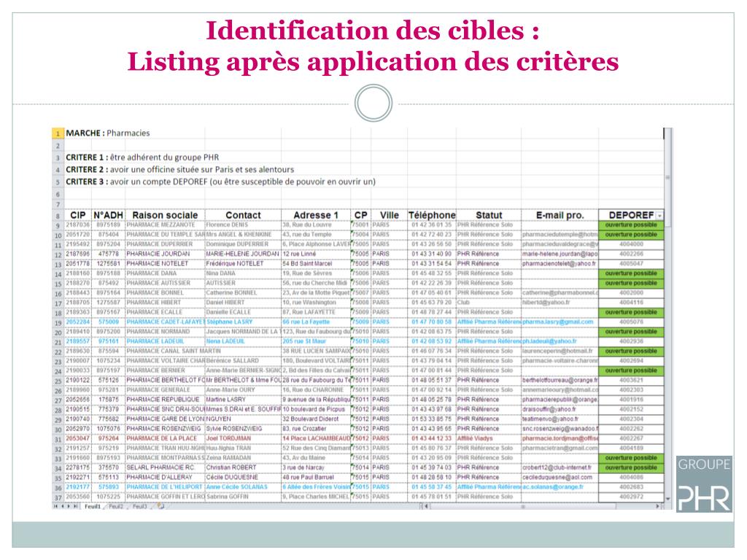
Task: Click the first-sheet navigation arrow
Action: (x=56, y=507)
